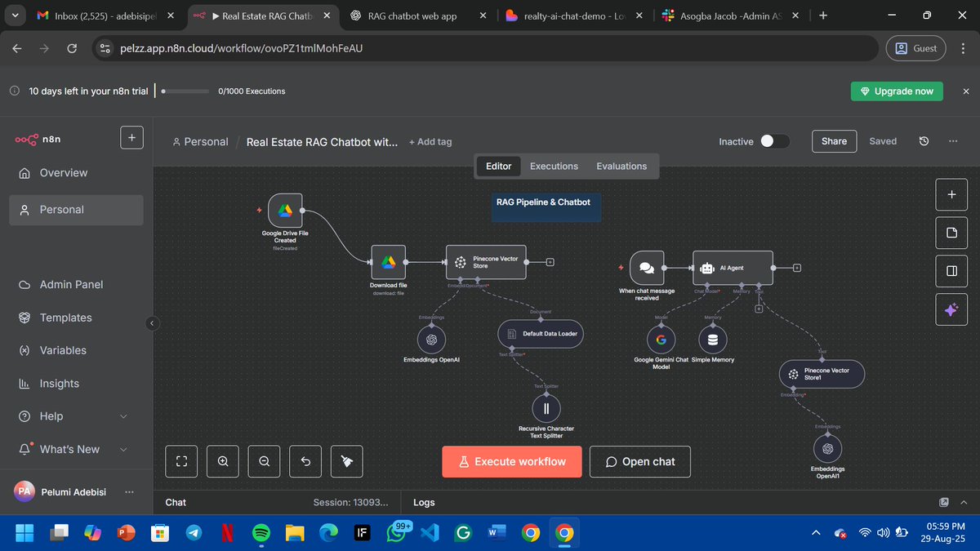Click the Open chat button

[x=640, y=462]
